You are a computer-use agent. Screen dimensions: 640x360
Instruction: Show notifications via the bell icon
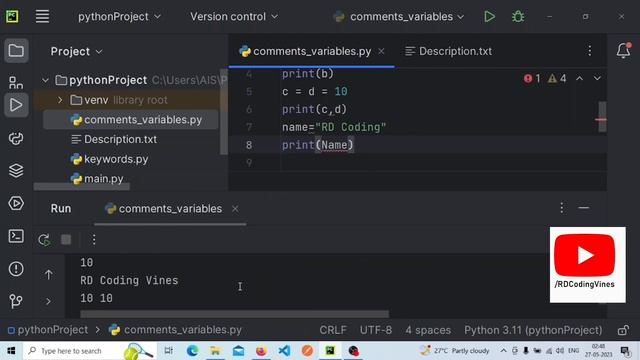(623, 51)
